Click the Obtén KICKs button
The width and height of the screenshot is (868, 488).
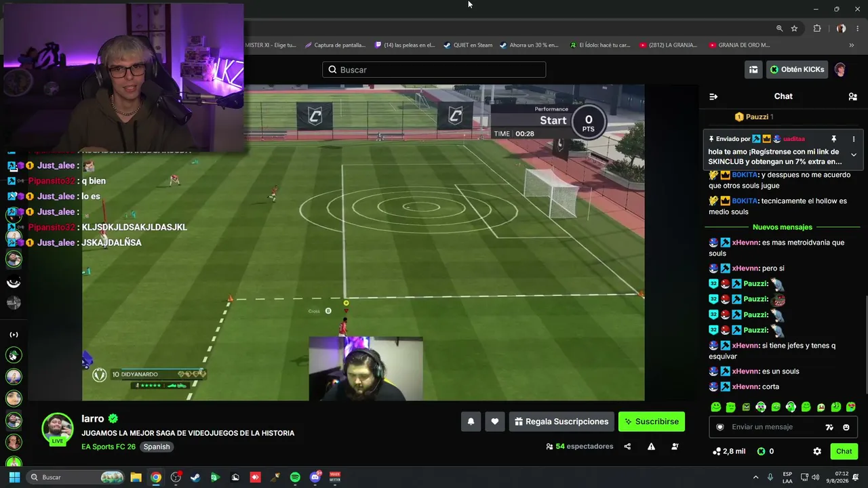tap(797, 69)
